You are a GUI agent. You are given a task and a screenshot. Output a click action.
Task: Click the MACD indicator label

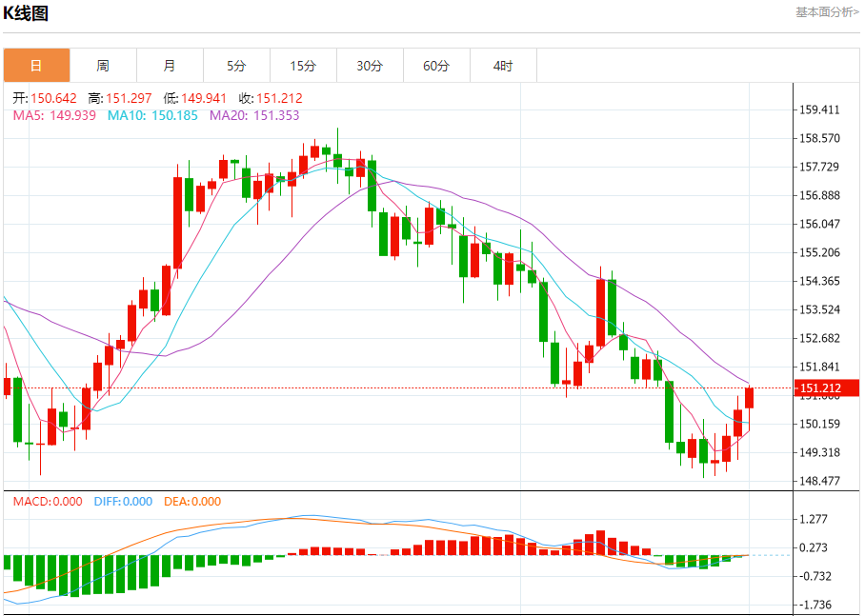(x=47, y=501)
